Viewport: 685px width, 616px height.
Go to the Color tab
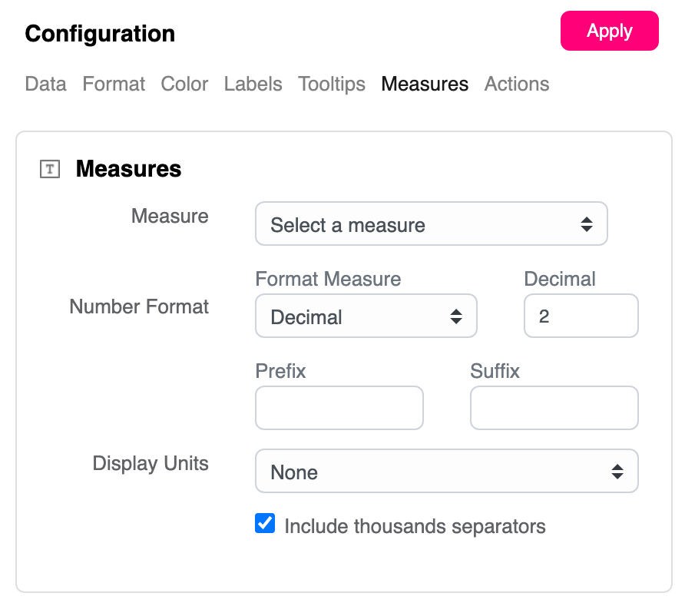coord(184,84)
